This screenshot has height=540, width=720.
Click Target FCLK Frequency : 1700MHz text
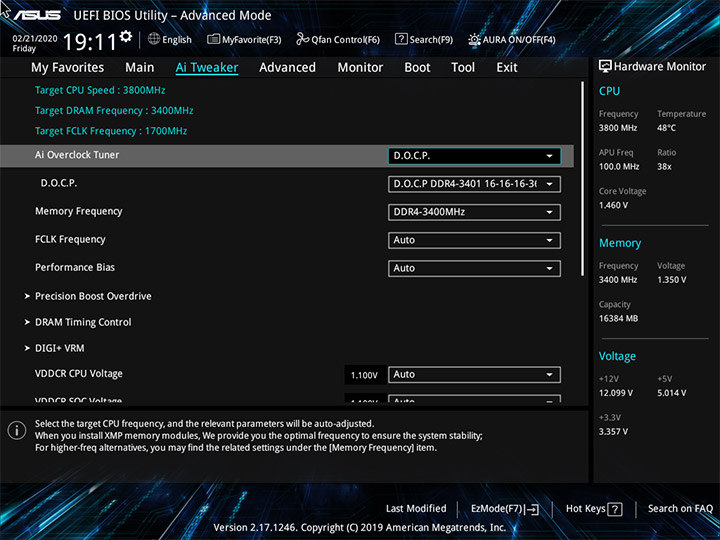coord(111,131)
